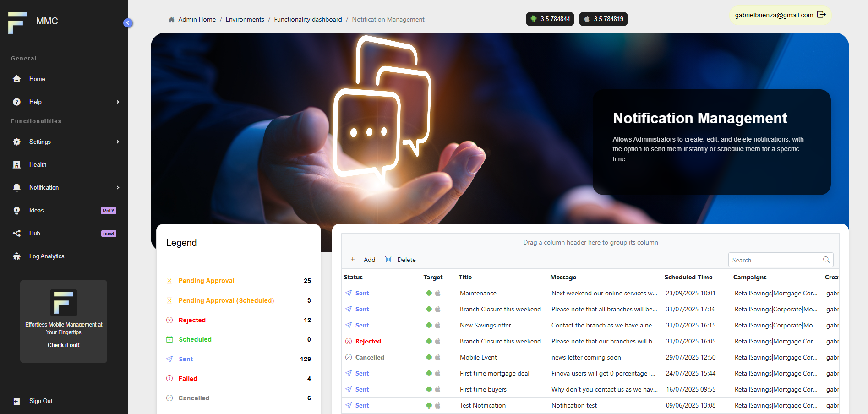This screenshot has height=414, width=868.
Task: Click the Admin Home breadcrumb link
Action: coord(197,19)
